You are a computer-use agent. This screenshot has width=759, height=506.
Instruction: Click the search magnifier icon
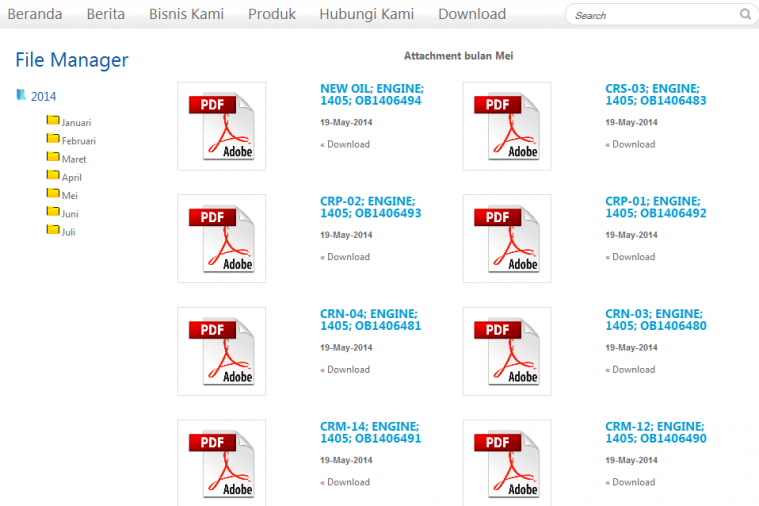[x=745, y=15]
